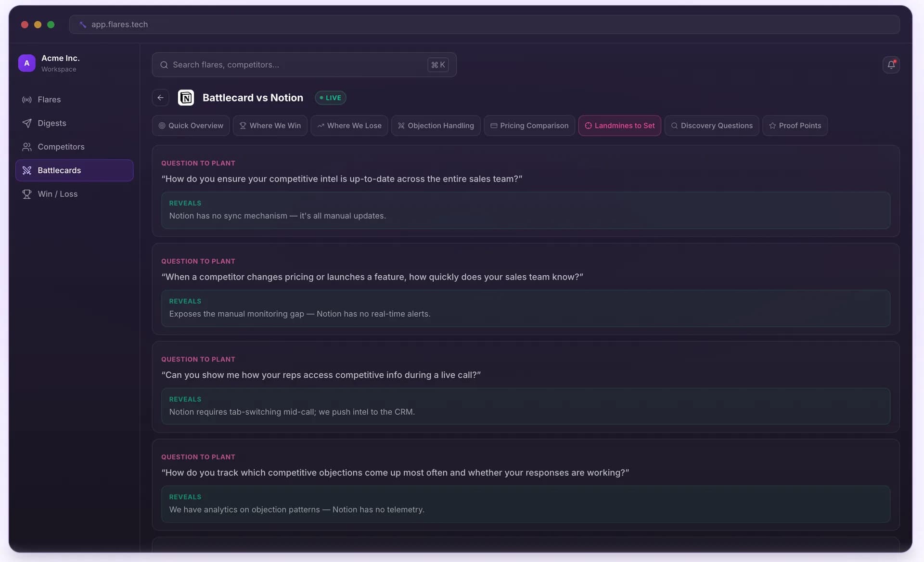The image size is (924, 562).
Task: Select Battlecards in the sidebar
Action: pos(75,170)
